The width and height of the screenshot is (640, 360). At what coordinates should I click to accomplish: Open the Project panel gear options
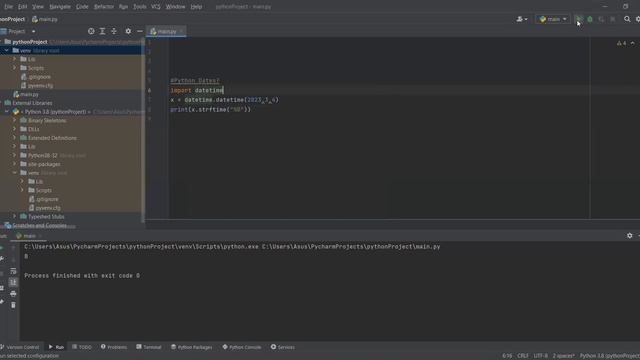point(128,31)
